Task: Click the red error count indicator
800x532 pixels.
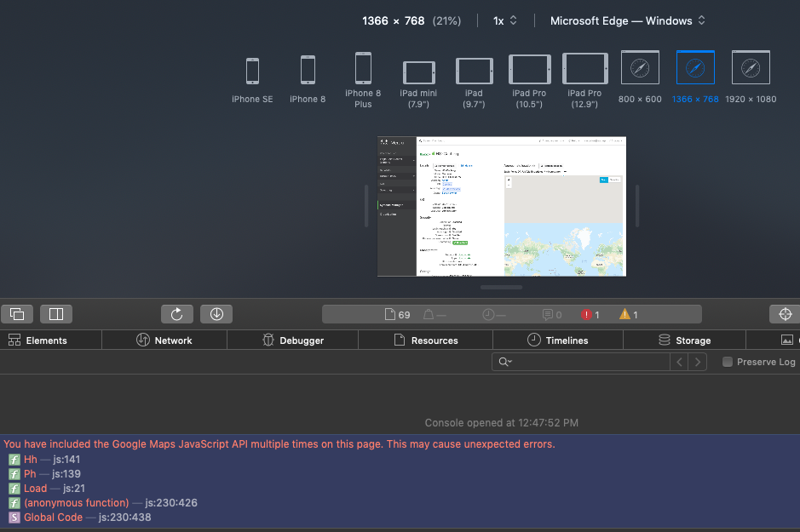Action: (590, 315)
